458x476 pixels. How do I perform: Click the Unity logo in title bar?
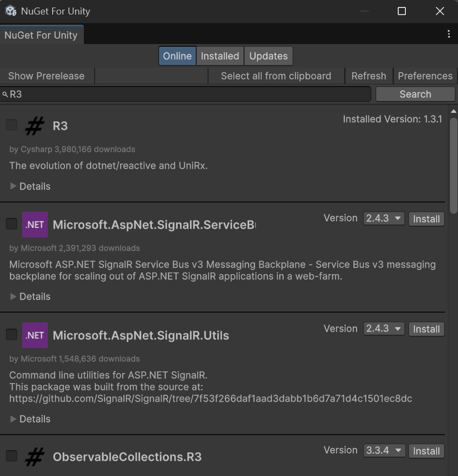click(x=11, y=11)
